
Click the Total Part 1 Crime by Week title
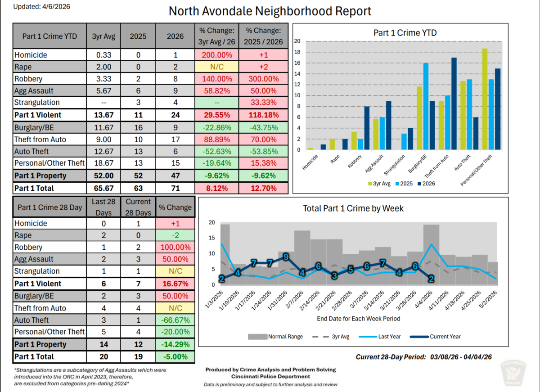point(353,208)
